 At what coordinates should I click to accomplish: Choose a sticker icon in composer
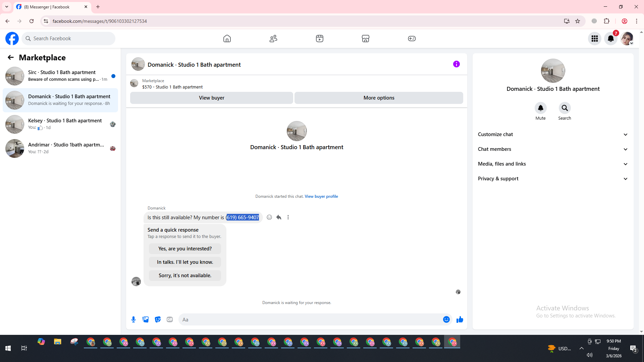coord(158,319)
